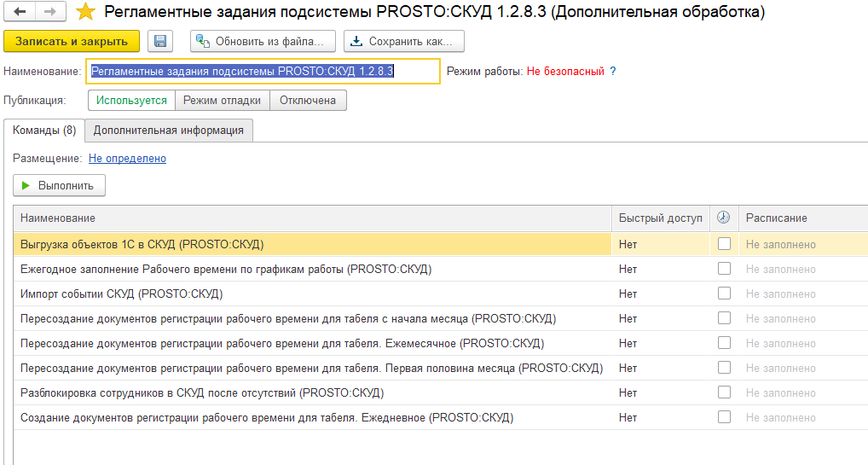Tick checkbox for 'Разблокировка сотрудников в СКУД' row
Image resolution: width=868 pixels, height=465 pixels.
[x=724, y=392]
